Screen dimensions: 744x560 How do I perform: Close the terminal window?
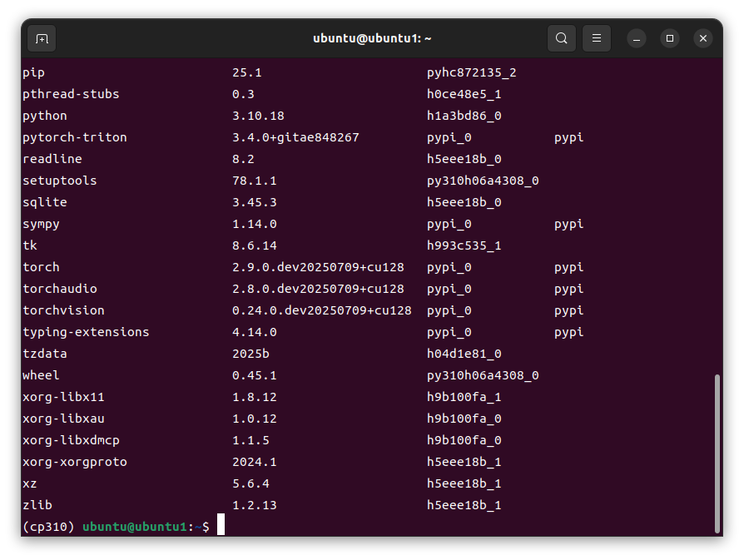tap(703, 38)
